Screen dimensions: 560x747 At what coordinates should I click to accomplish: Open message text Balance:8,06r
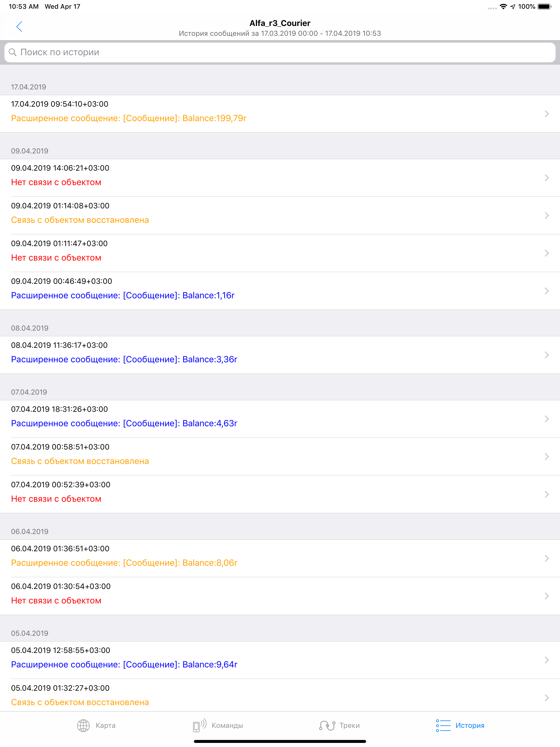(x=124, y=563)
